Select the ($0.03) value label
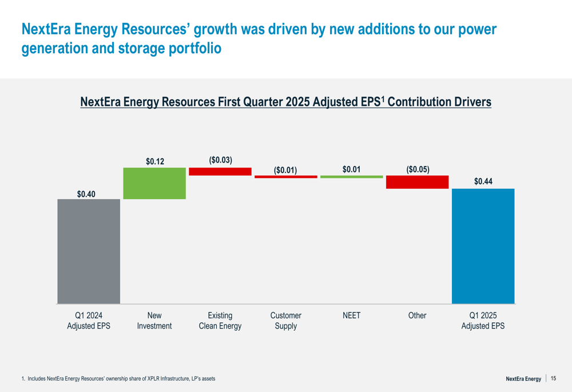Viewport: 572px width, 392px height. coord(220,160)
